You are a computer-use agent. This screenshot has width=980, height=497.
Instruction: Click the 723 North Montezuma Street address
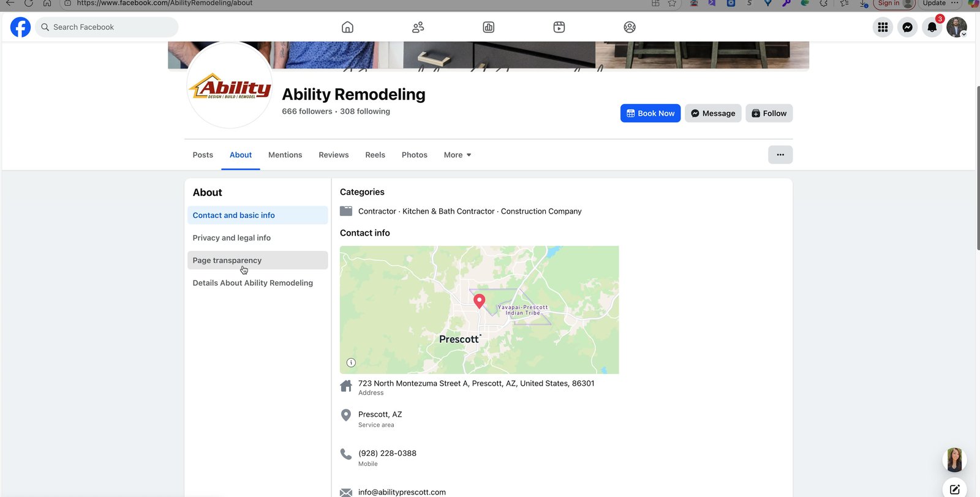[x=477, y=384]
